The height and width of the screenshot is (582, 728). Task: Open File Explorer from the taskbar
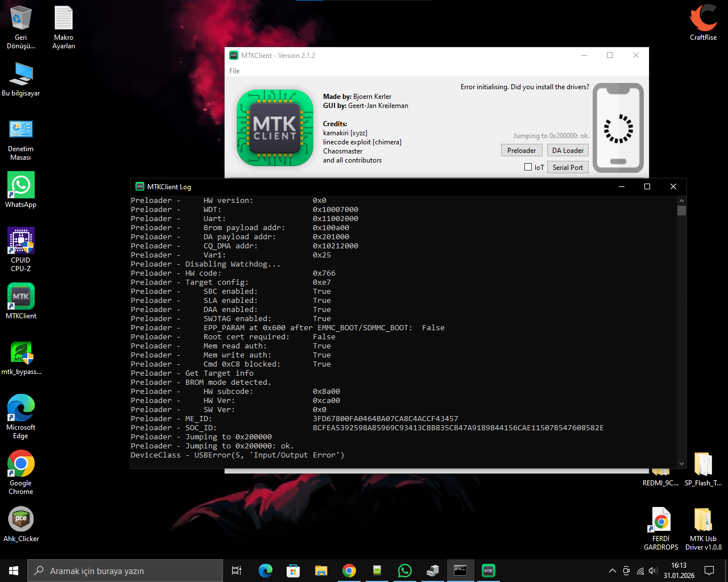[x=321, y=571]
